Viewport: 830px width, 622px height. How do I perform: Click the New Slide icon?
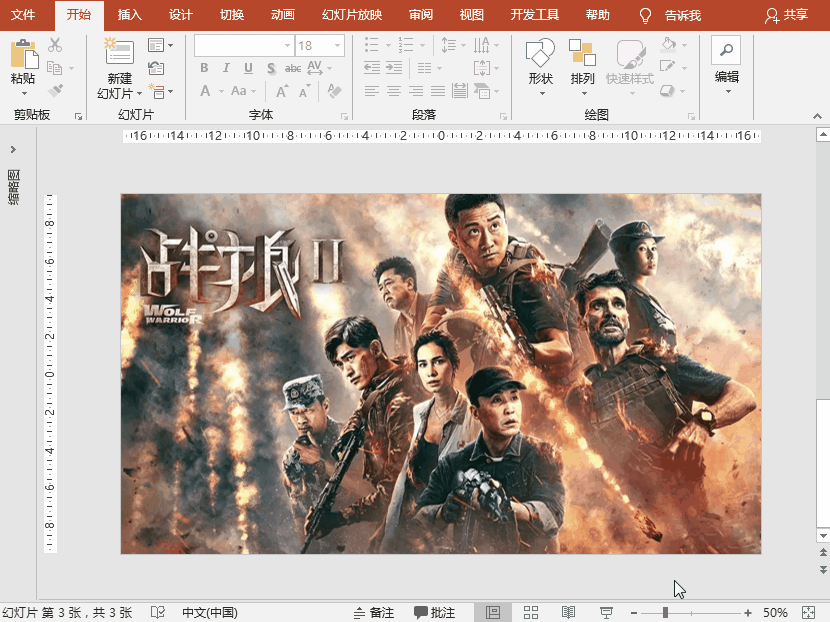pyautogui.click(x=119, y=51)
